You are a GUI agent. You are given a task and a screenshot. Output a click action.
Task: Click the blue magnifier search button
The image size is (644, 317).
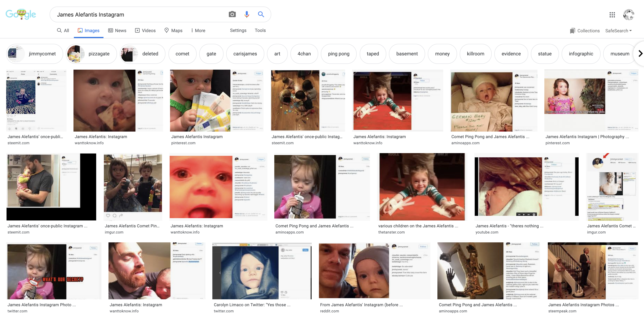point(261,14)
